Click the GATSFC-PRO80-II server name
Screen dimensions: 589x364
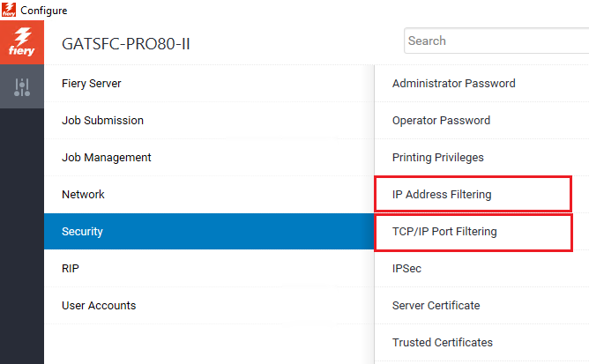[125, 43]
